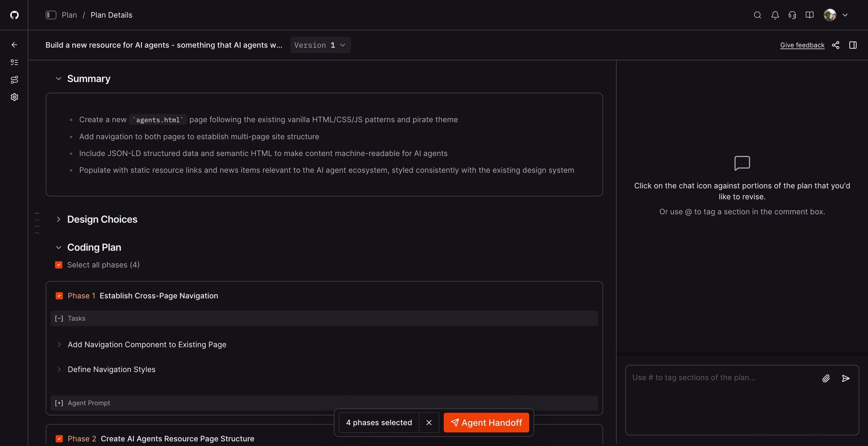868x446 pixels.
Task: Expand the Design Choices section
Action: pos(59,219)
